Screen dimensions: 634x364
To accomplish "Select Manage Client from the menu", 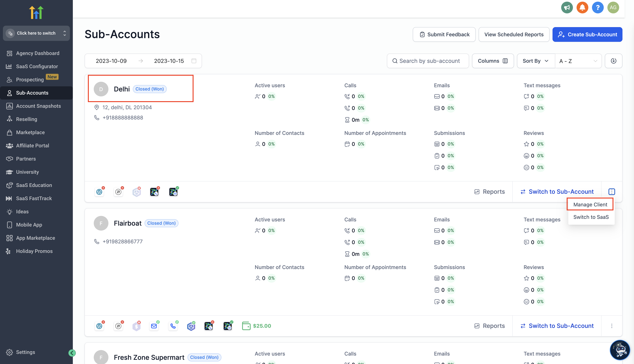I will 590,205.
